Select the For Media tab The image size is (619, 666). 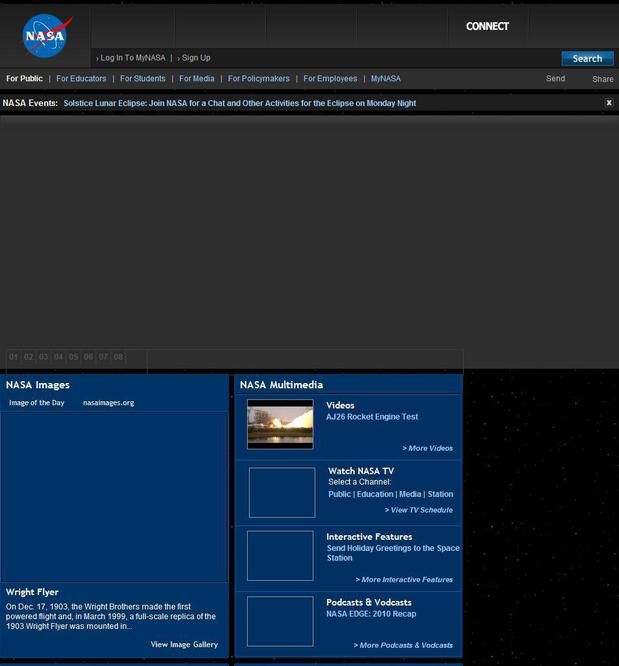(x=197, y=79)
